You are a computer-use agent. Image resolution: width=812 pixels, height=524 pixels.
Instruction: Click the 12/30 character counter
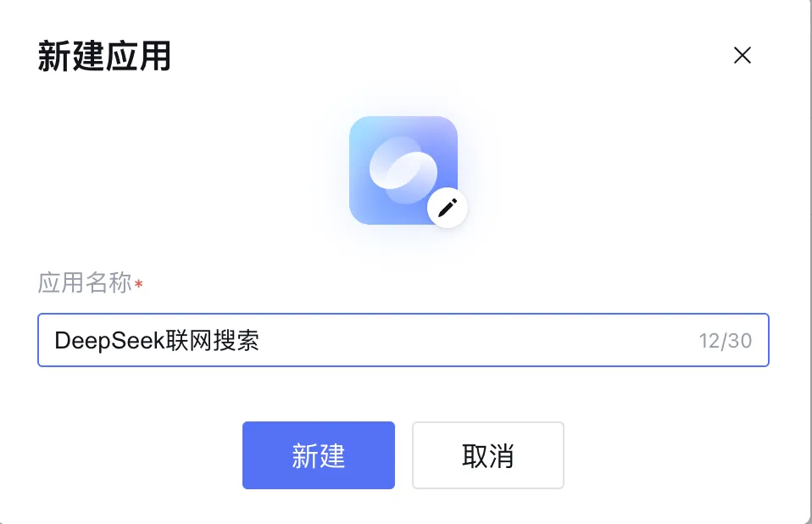click(x=725, y=341)
